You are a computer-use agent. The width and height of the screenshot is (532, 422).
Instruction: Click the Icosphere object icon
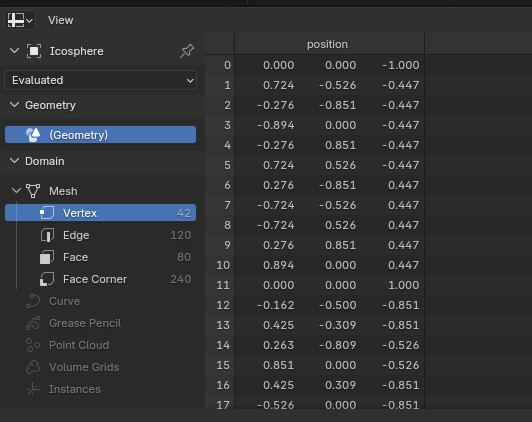pyautogui.click(x=34, y=51)
